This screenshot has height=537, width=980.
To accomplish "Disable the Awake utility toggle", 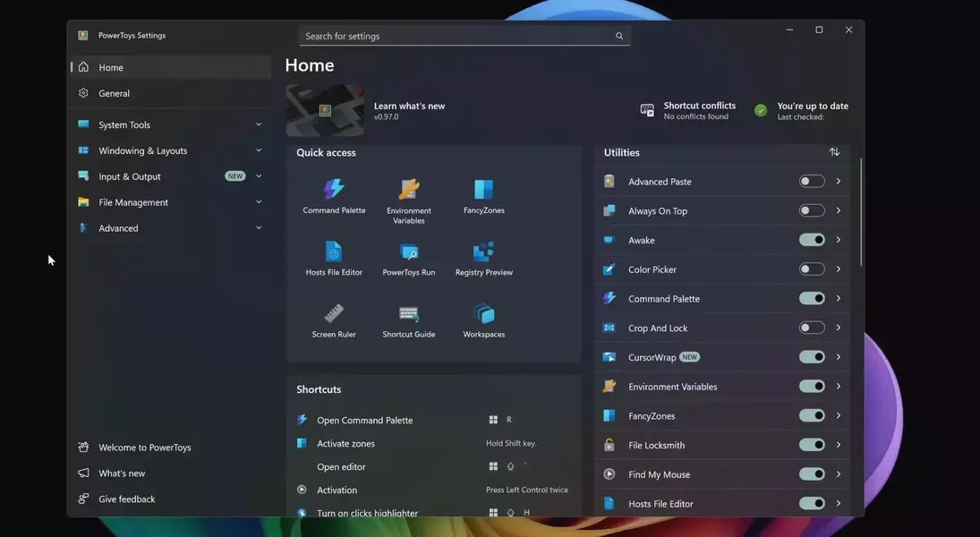I will [812, 240].
